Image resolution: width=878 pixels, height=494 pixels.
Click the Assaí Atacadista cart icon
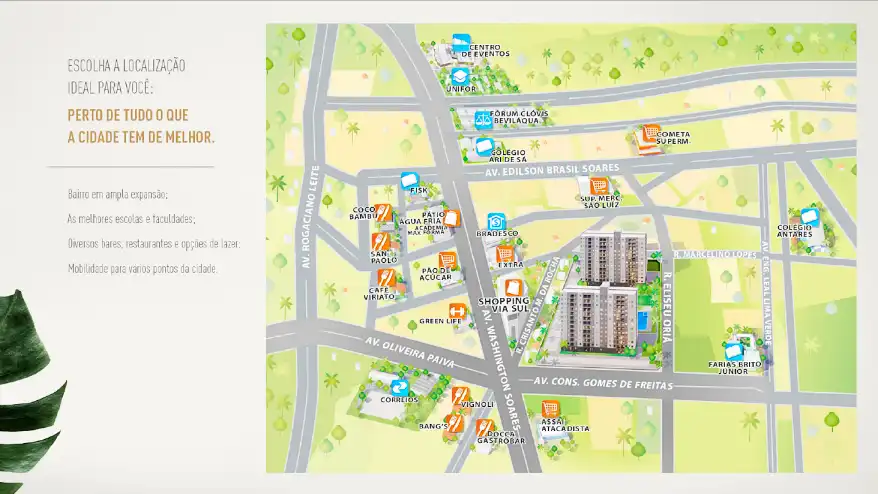pyautogui.click(x=550, y=409)
